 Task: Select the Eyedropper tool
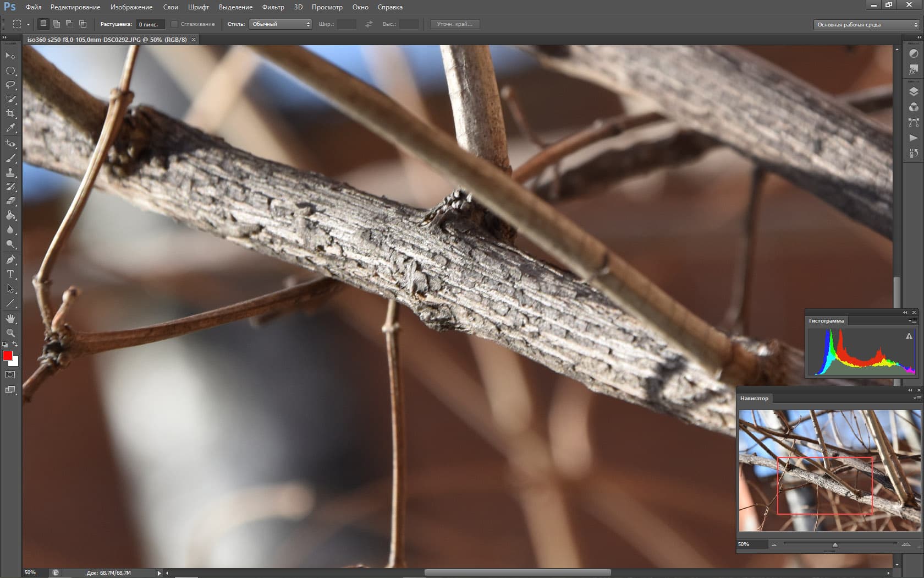tap(10, 128)
